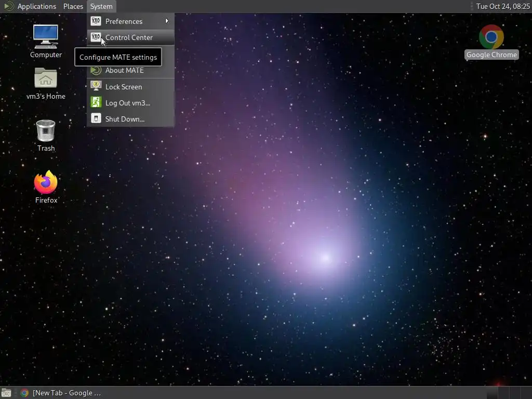This screenshot has width=532, height=399.
Task: Select About MATE menu entry
Action: click(130, 70)
